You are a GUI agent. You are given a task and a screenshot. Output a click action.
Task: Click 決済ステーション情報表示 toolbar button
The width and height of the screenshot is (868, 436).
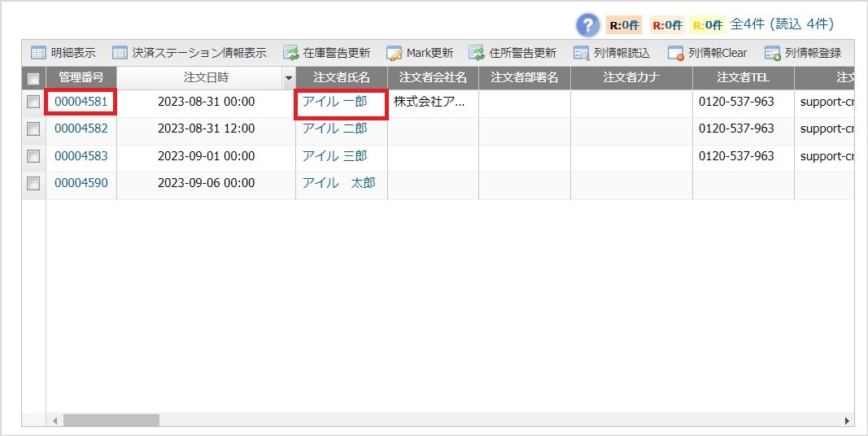pos(190,53)
